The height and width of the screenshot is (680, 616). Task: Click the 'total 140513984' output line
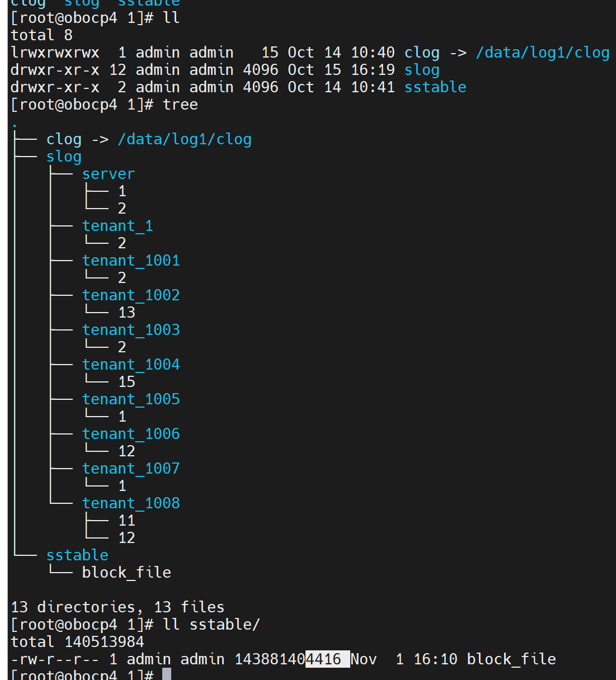[77, 642]
